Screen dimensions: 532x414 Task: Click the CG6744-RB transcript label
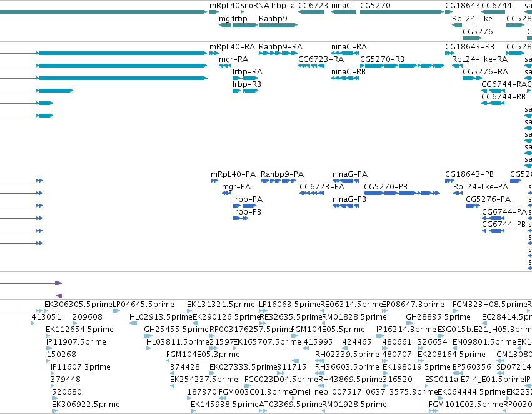(x=503, y=97)
